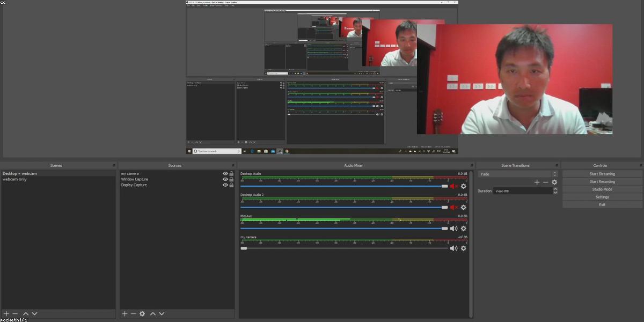Move the selected scene down
Screen dimensions: 644x322
coord(34,313)
